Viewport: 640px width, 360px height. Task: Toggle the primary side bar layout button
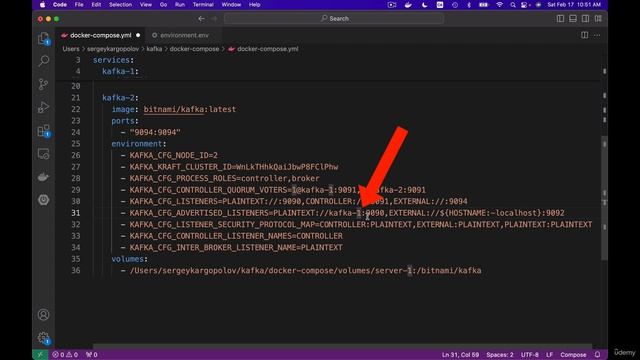point(560,18)
